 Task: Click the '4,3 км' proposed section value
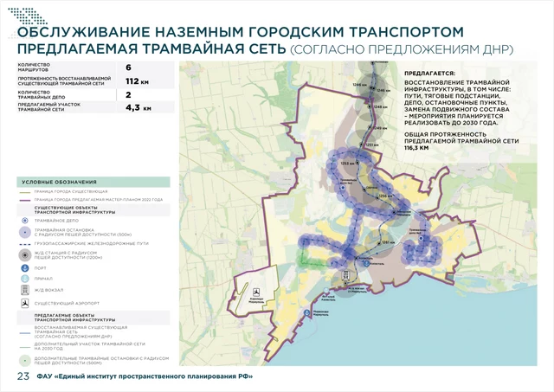point(138,108)
